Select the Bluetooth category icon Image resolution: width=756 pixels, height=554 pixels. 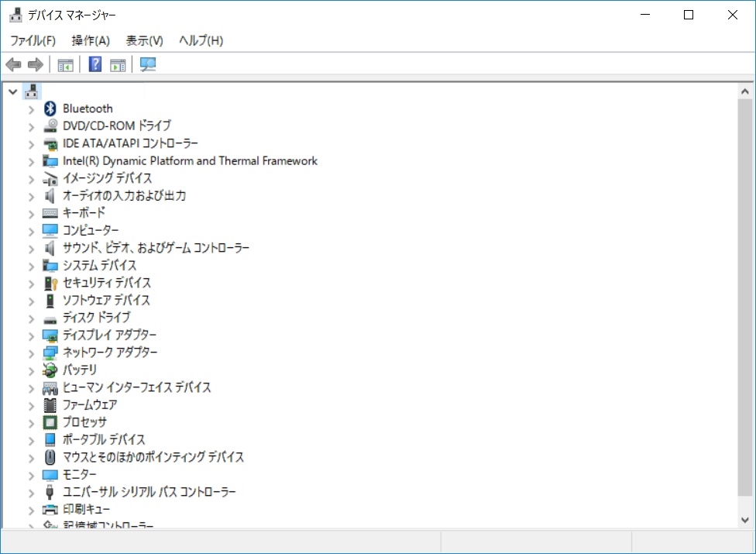50,108
